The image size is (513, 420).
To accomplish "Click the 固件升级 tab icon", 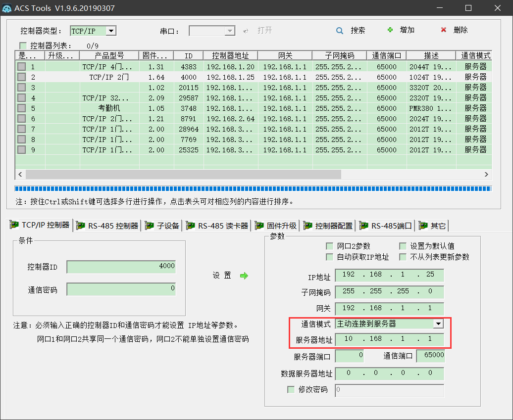I will click(x=259, y=226).
